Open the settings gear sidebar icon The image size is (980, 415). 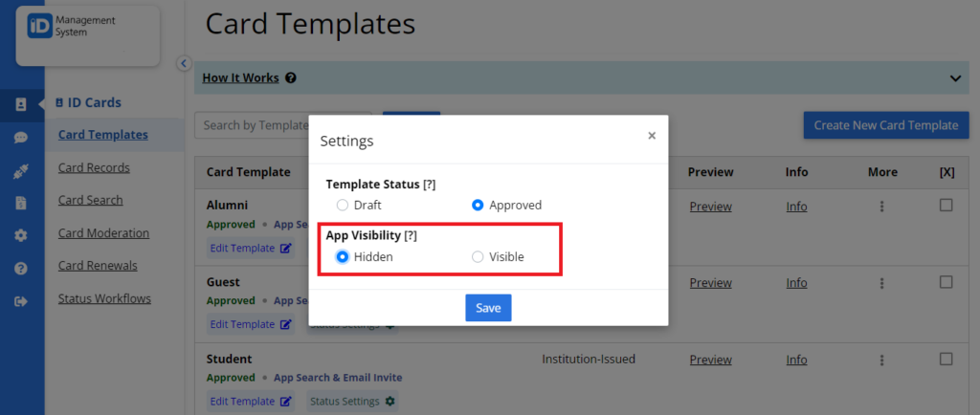click(21, 236)
